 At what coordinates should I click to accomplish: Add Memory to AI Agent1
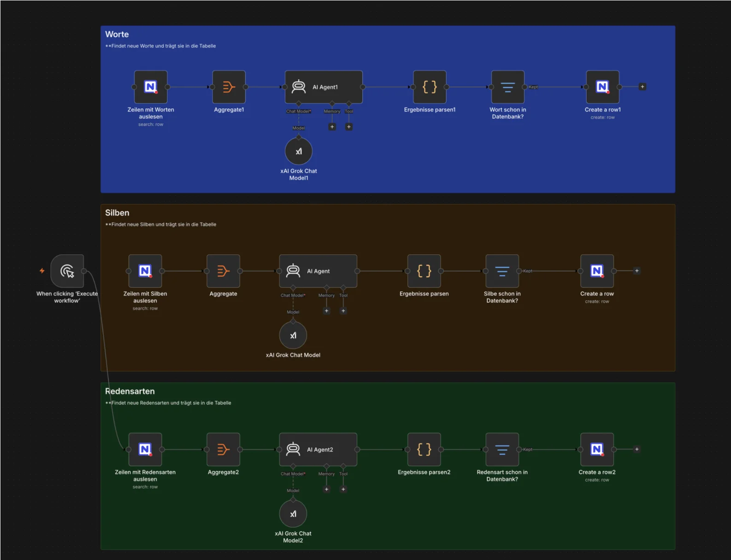332,127
